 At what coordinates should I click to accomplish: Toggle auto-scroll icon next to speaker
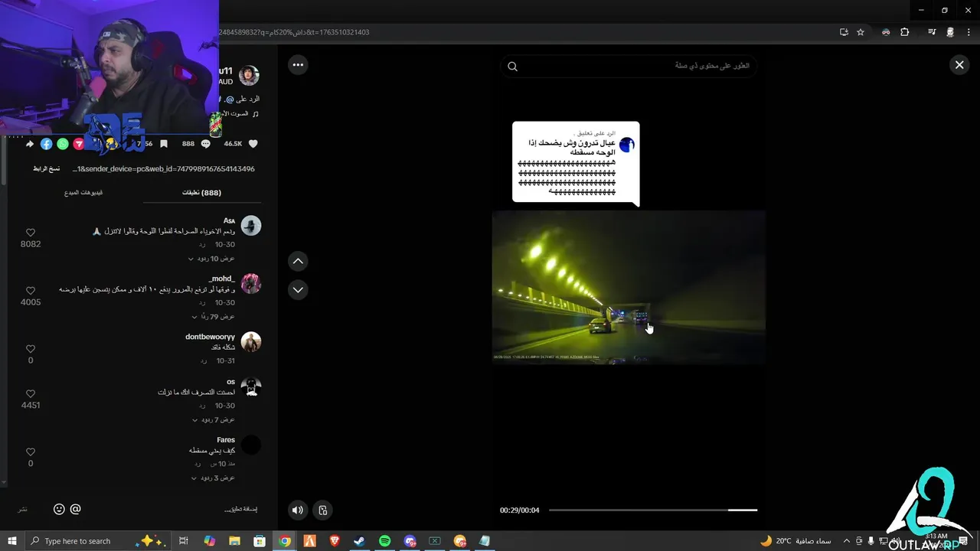pyautogui.click(x=323, y=510)
